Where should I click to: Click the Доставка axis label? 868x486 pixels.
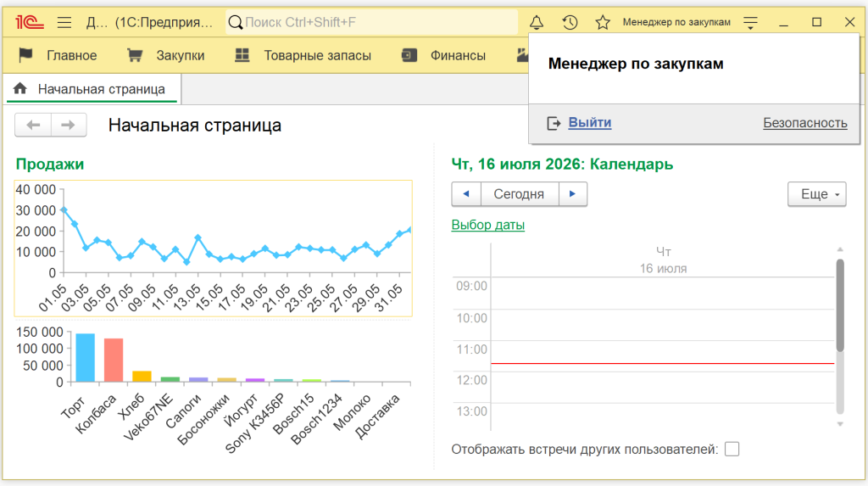click(377, 416)
